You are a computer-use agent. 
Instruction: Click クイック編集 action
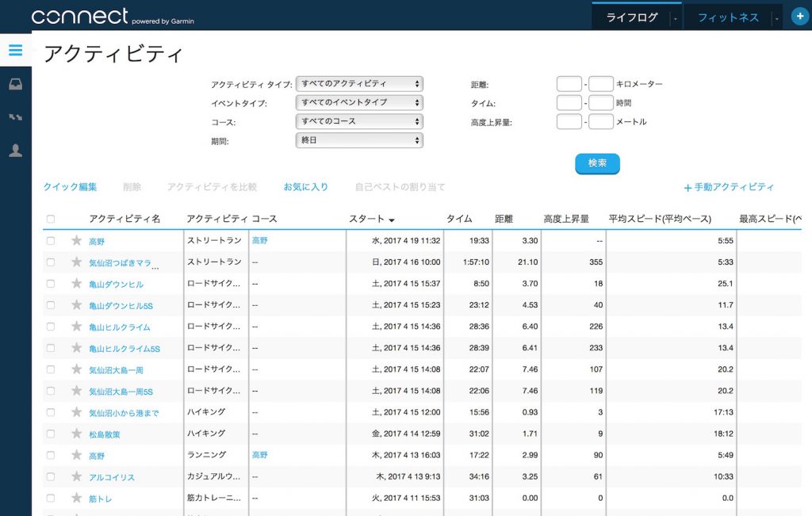(x=70, y=187)
